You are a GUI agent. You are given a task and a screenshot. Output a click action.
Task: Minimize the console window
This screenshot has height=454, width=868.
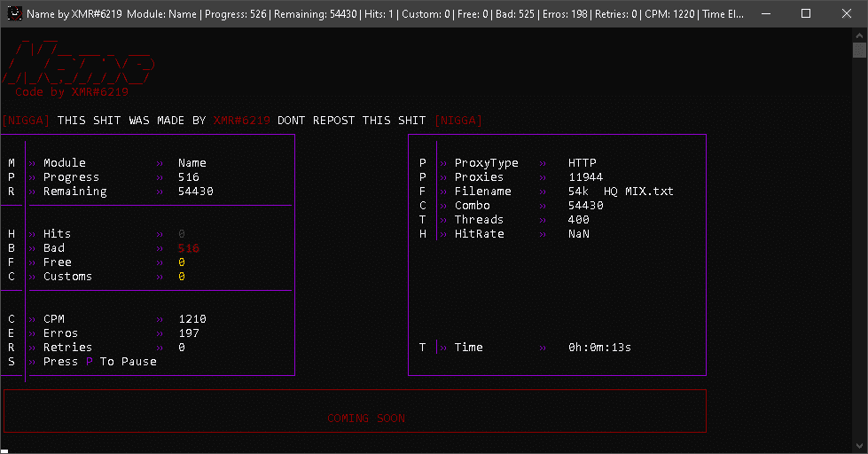click(764, 14)
